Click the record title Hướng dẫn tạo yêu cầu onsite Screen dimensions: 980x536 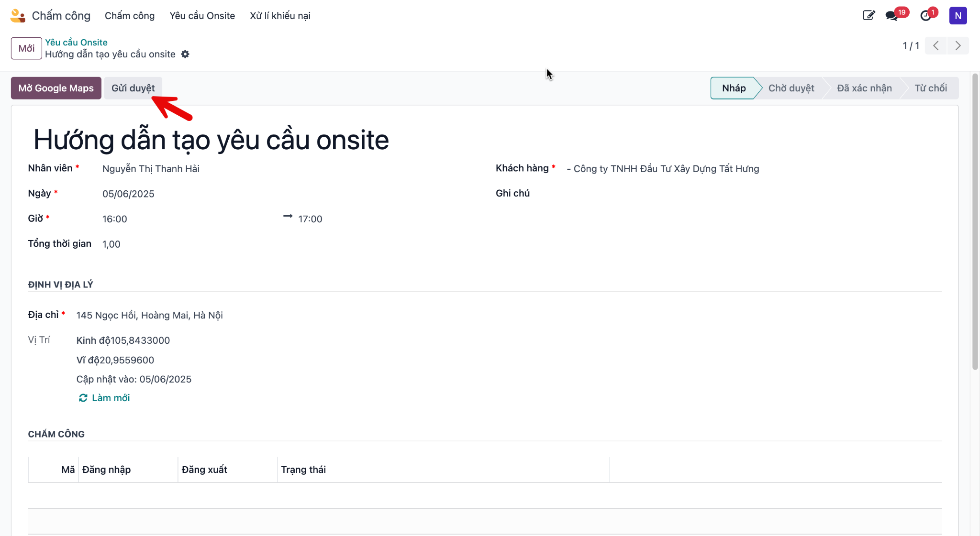click(x=211, y=140)
